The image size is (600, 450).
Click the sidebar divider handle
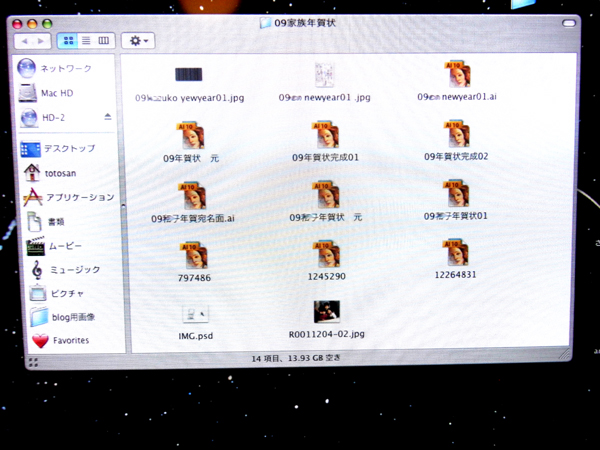tap(123, 207)
